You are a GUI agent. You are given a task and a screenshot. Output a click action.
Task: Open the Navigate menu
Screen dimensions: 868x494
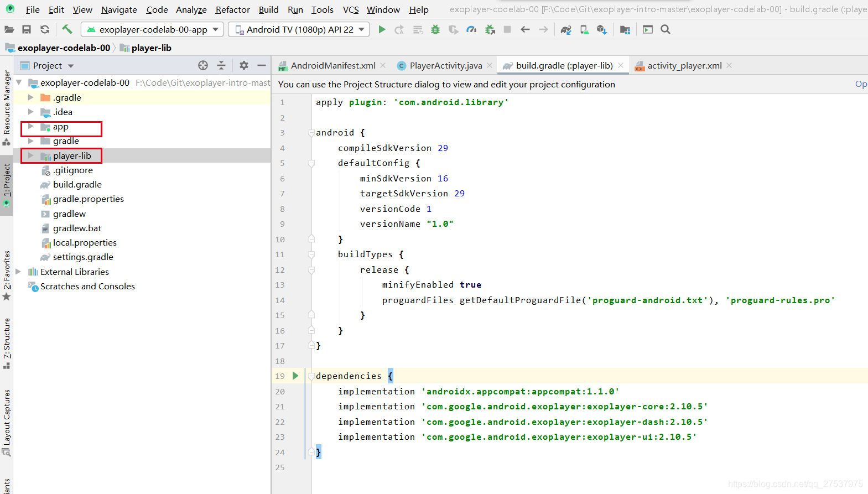tap(119, 9)
